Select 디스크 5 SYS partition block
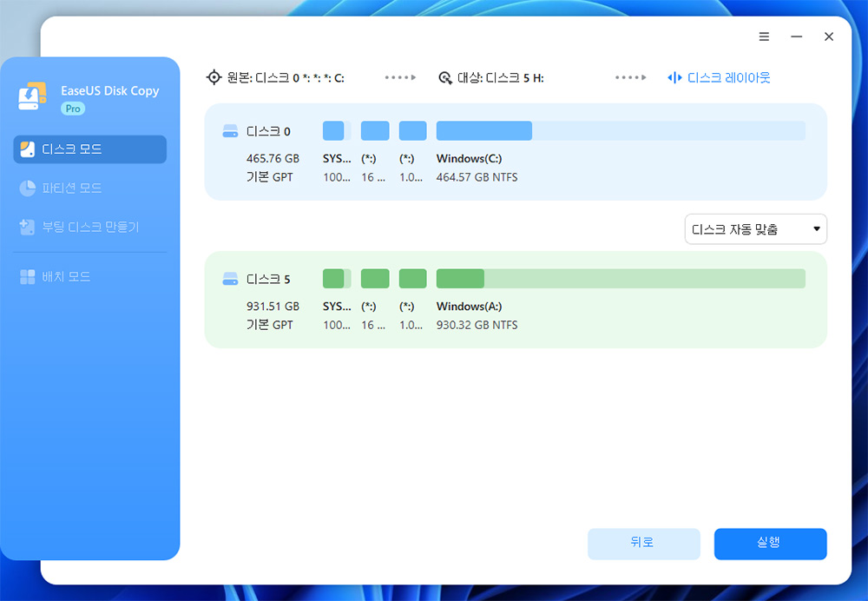The height and width of the screenshot is (601, 868). tap(337, 279)
